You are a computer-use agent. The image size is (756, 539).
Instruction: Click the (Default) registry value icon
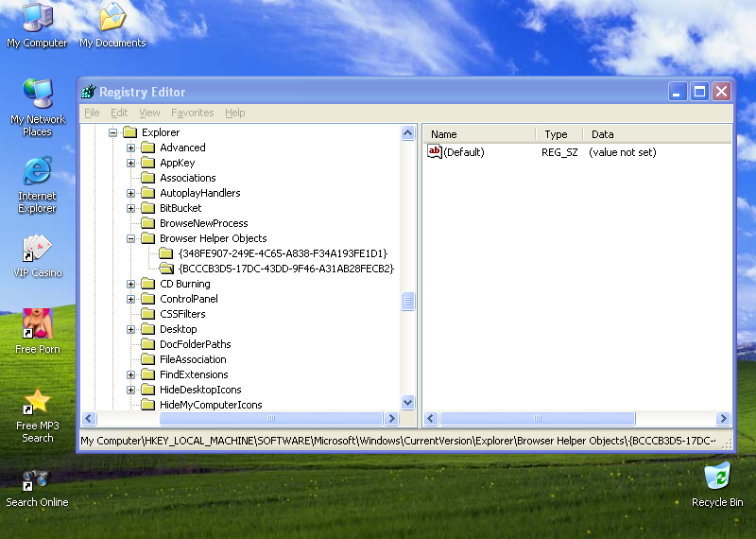435,151
